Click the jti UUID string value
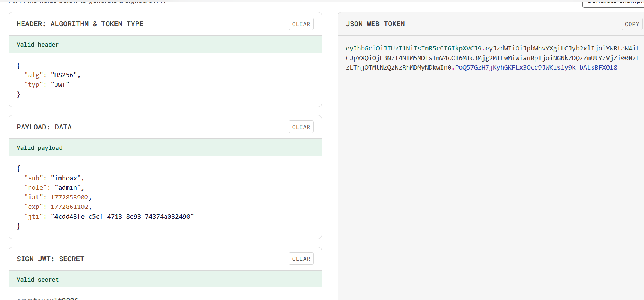This screenshot has height=300, width=644. click(x=122, y=217)
